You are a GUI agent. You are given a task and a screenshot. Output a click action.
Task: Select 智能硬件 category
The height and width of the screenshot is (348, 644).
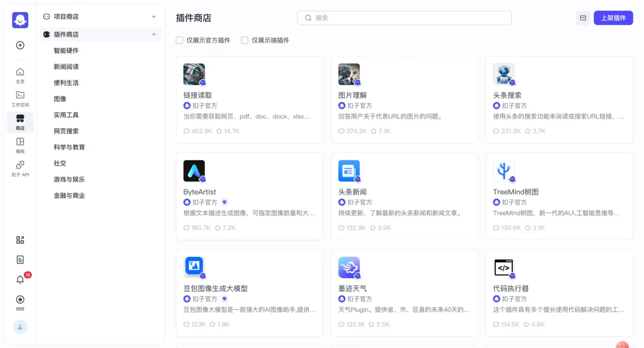coord(66,51)
